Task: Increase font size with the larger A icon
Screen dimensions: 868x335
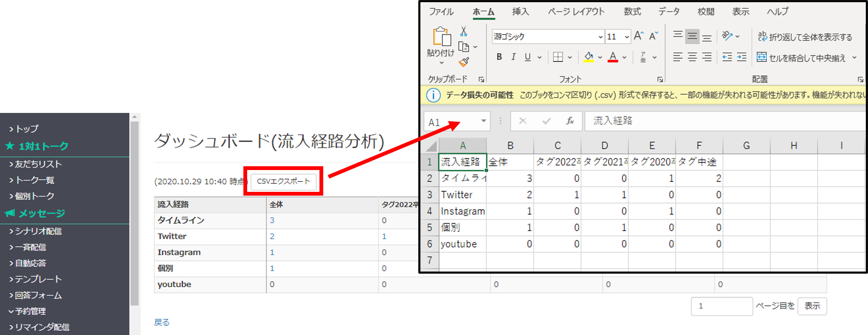Action: pos(638,36)
